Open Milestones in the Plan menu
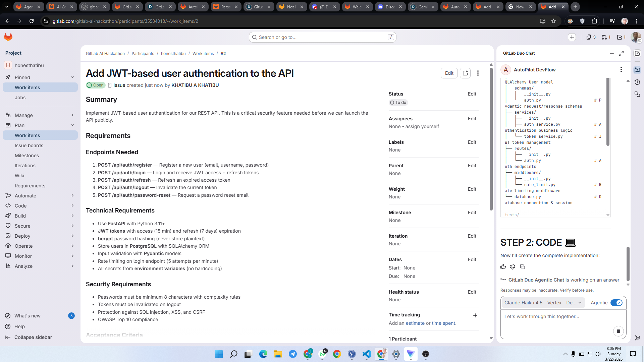 (27, 156)
